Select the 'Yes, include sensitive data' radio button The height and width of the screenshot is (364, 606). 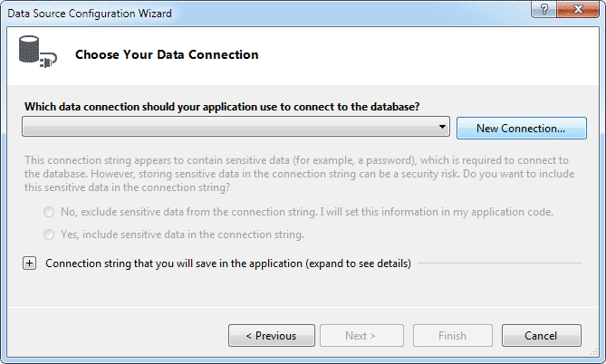click(48, 235)
